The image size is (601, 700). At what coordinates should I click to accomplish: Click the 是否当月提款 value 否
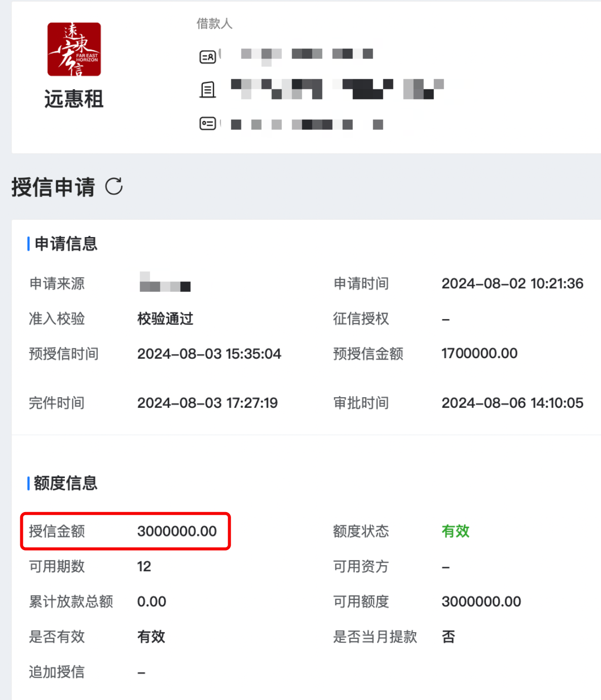coord(448,637)
